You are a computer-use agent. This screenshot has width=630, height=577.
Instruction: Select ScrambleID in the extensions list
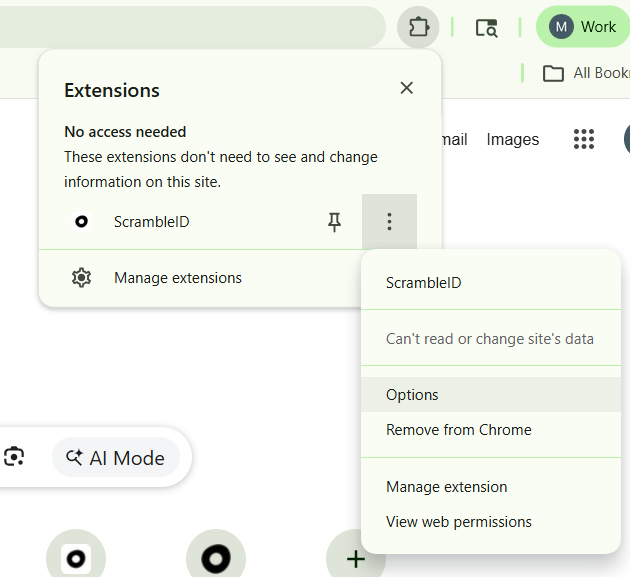pyautogui.click(x=151, y=222)
